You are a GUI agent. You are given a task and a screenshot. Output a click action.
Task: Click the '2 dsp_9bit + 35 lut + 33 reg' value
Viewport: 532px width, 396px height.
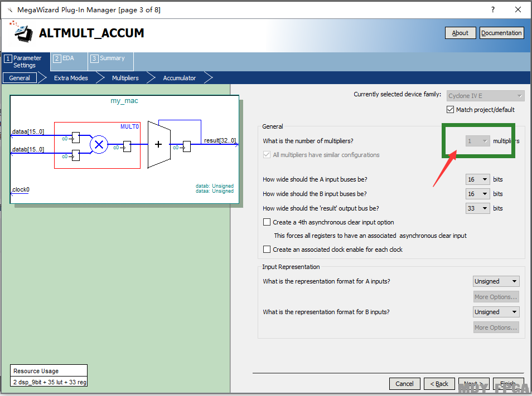(x=50, y=382)
